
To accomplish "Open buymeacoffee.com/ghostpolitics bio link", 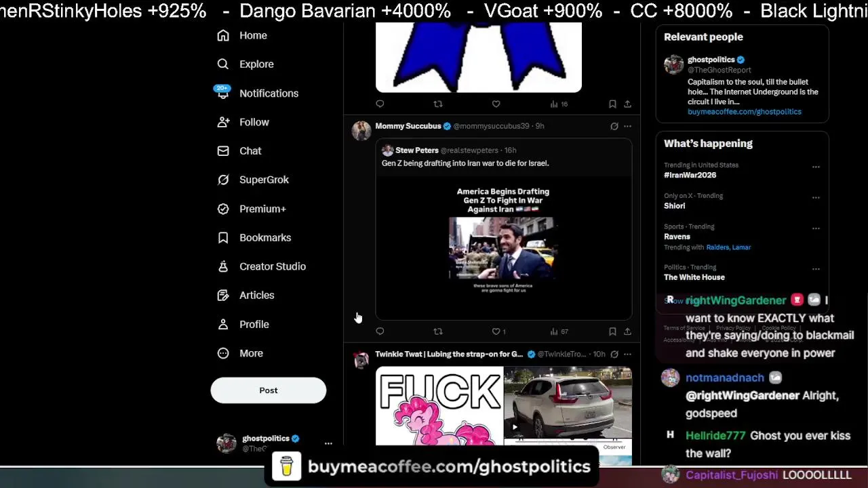I will [745, 112].
